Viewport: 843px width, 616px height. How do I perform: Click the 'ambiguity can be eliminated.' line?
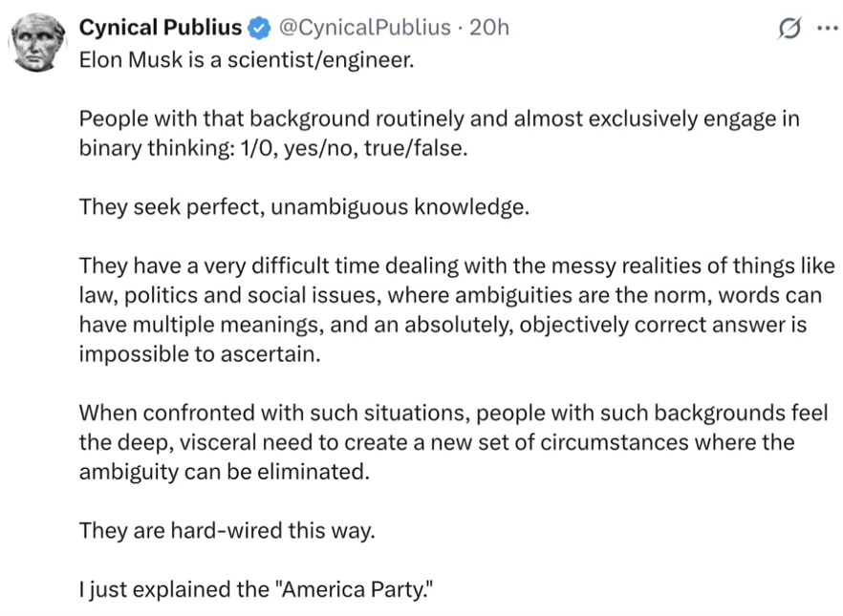click(x=225, y=472)
